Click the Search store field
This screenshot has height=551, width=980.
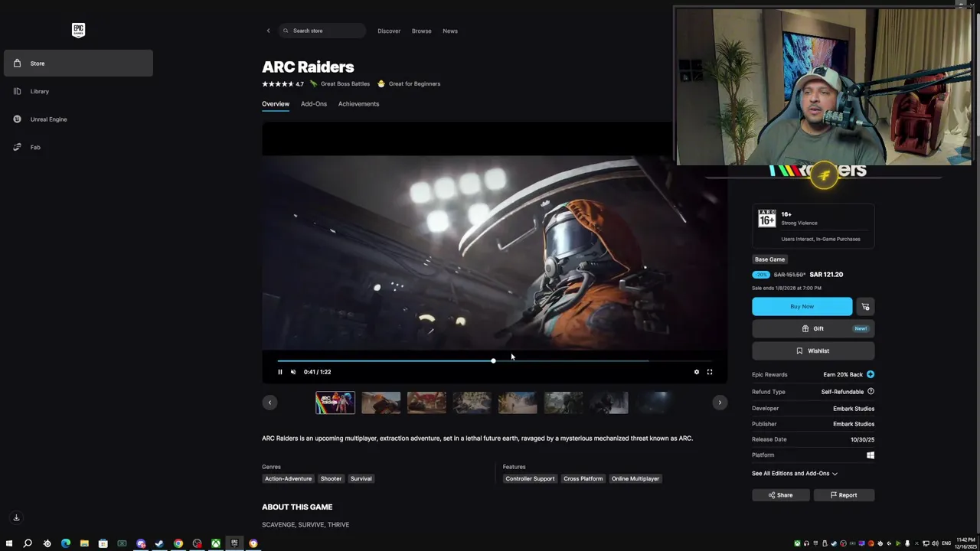322,31
